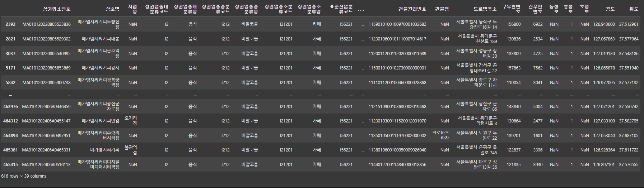The image size is (644, 188).
Task: Click address 서울특별시 강서구 공항대로61길 22
Action: coord(477,68)
